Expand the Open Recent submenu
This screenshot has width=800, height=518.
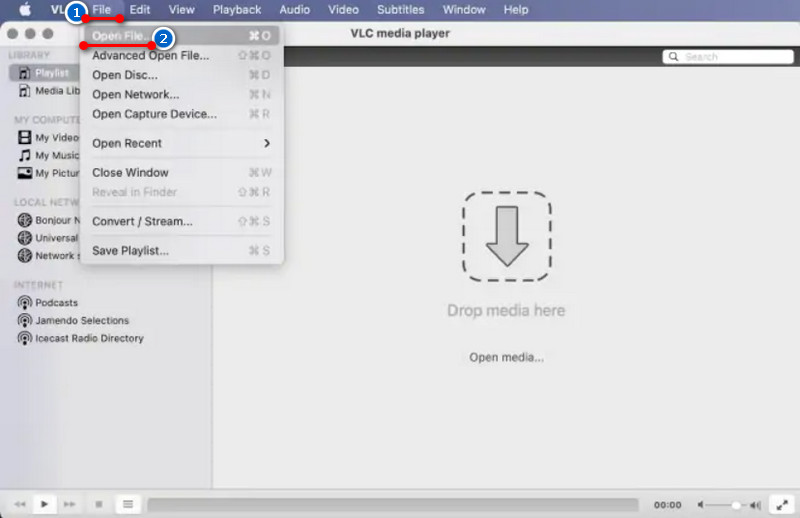click(x=182, y=143)
